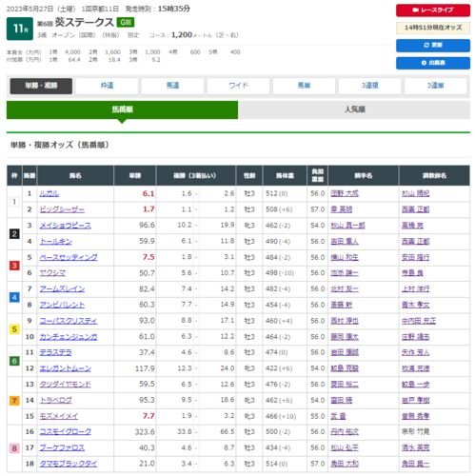This screenshot has width=475, height=476.
Task: Open the 出馬表 blue button
Action: (x=432, y=63)
